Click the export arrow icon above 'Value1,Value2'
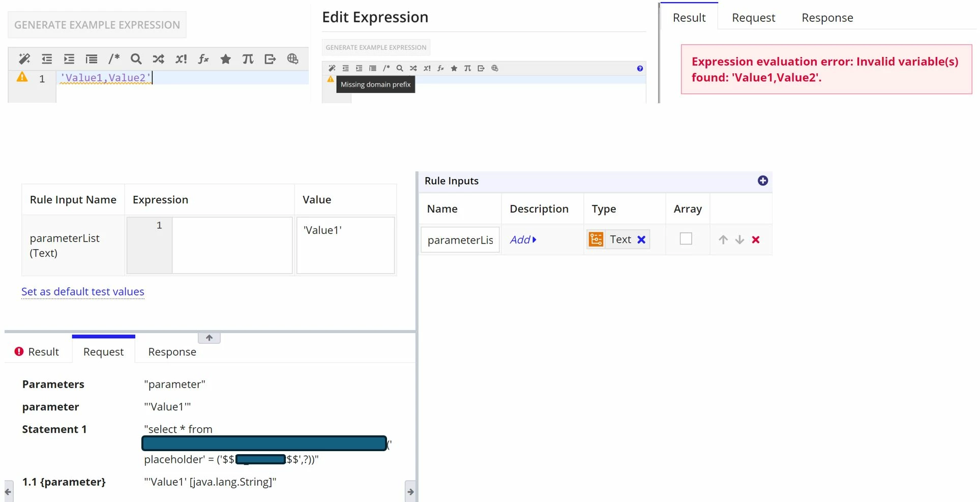 [270, 59]
